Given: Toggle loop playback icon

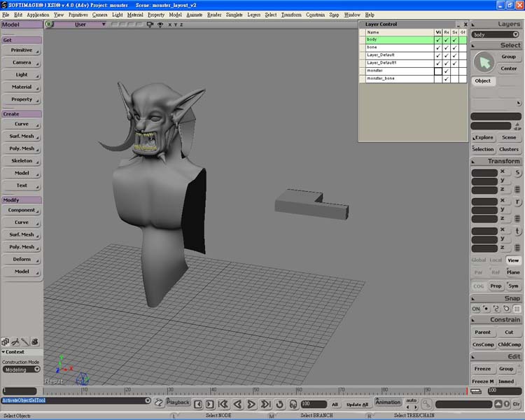Looking at the screenshot, I should [x=279, y=405].
